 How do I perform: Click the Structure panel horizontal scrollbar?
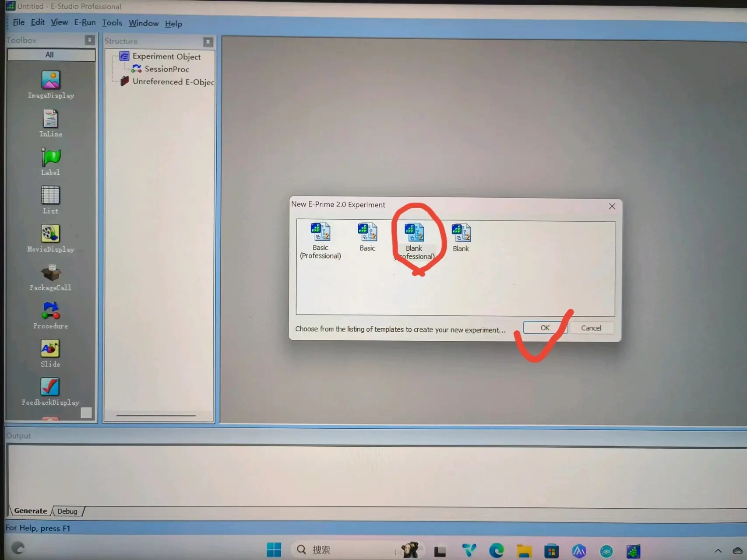156,416
